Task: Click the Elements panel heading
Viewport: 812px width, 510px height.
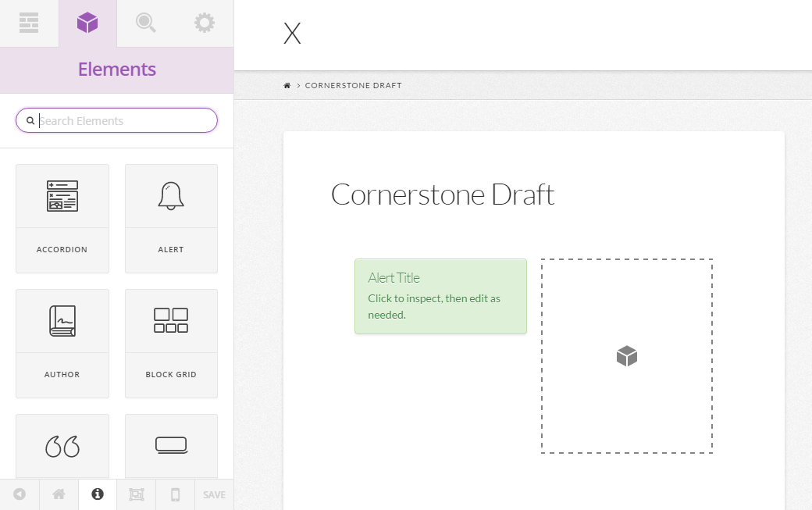Action: tap(116, 70)
